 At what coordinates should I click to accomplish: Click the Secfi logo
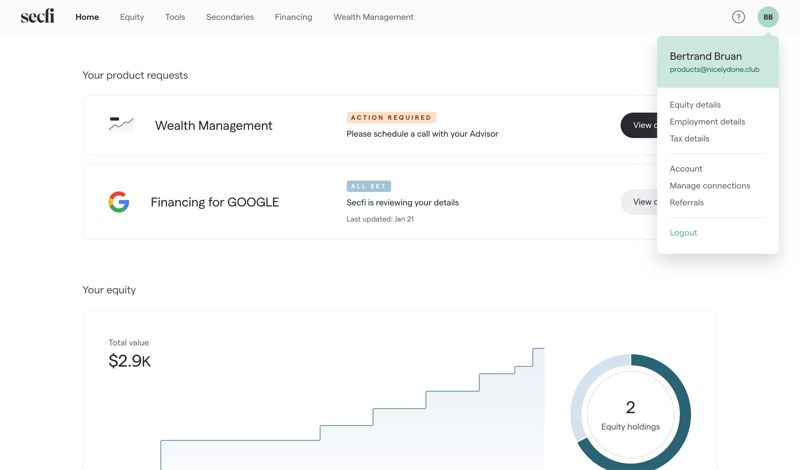[x=37, y=16]
